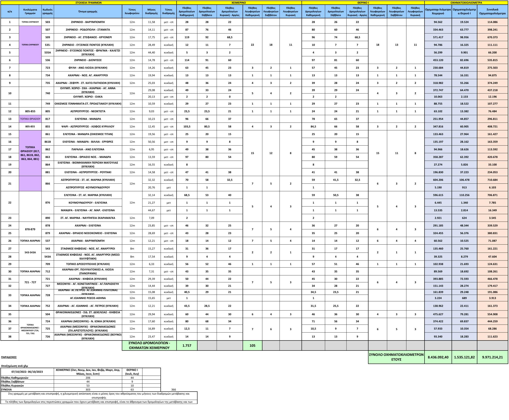
Task: Click the ΣΤΟΙΧΕΙΑ ΓΡΑΜΜΩΝ header cell
Action: (x=88, y=3)
